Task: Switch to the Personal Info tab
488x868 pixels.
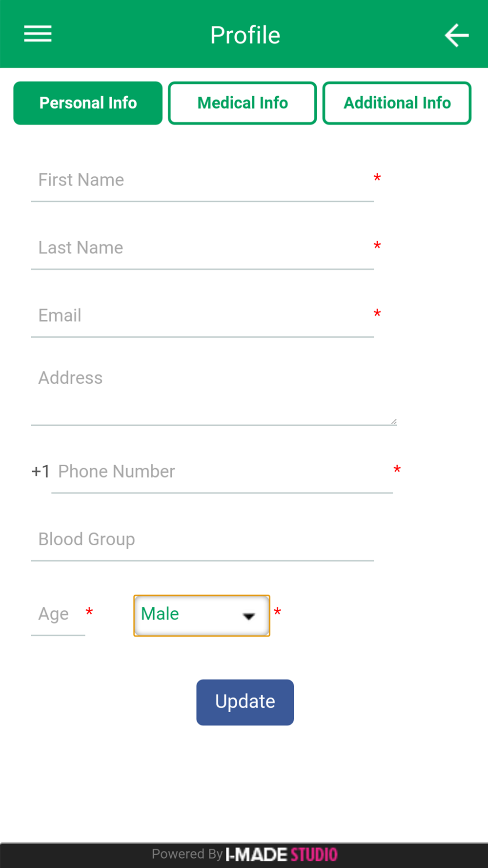Action: tap(88, 103)
